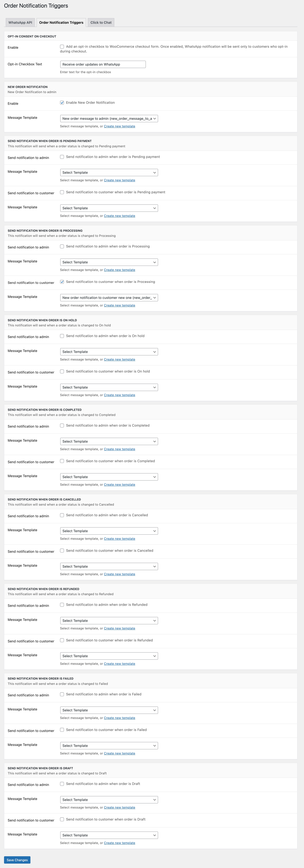Click Create new template under New Order Notification
Screen dimensions: 304x868
pos(120,126)
